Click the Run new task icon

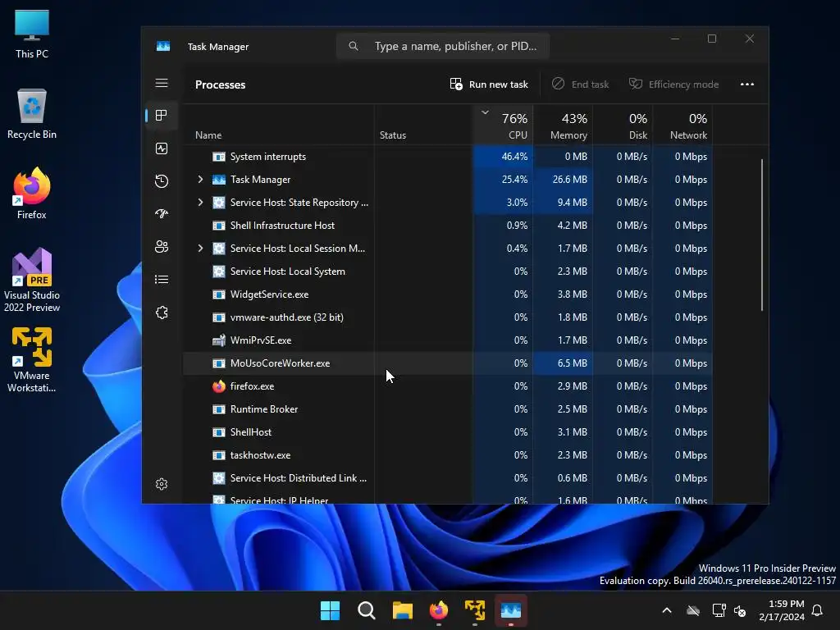[456, 84]
